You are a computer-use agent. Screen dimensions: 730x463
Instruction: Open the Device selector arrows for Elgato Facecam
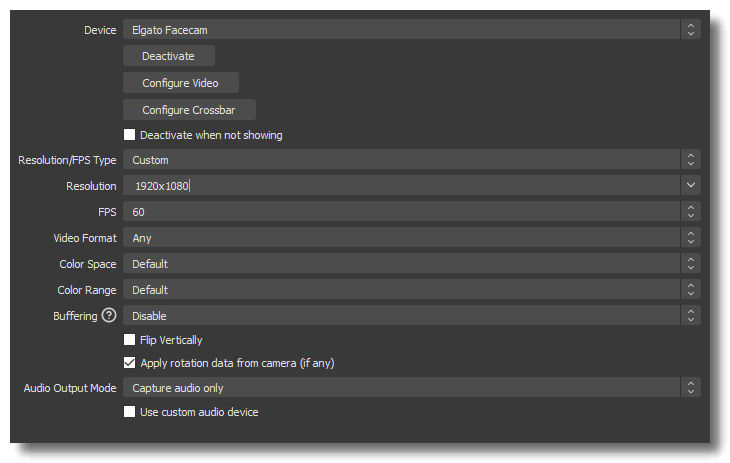point(691,30)
